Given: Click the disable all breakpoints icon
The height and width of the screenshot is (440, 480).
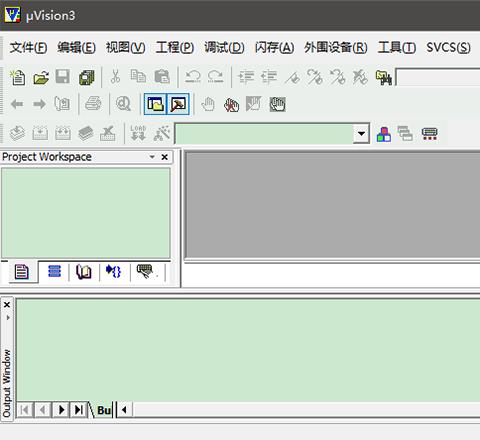Looking at the screenshot, I should pyautogui.click(x=277, y=104).
